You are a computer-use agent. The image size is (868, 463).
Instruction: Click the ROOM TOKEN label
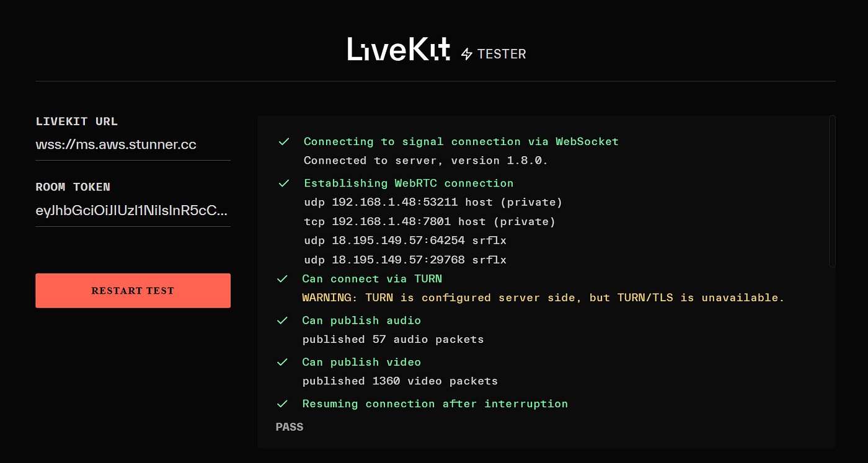(73, 187)
